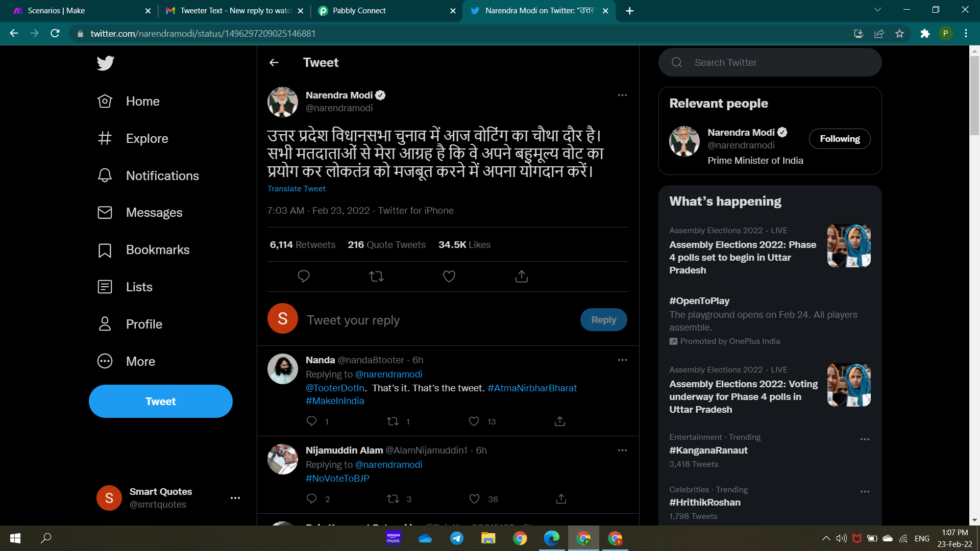Viewport: 980px width, 551px height.
Task: View the 216 Quote Tweets
Action: coord(386,245)
